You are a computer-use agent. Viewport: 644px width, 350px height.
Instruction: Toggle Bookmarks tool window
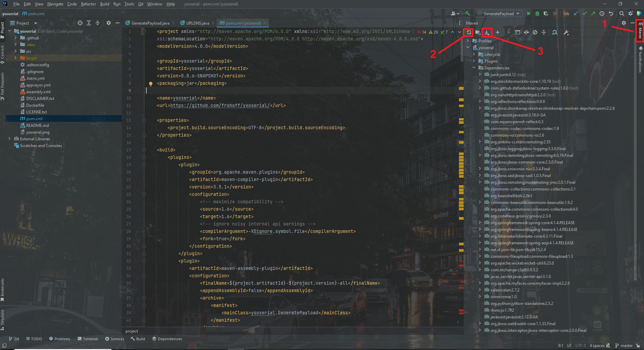click(x=2, y=289)
